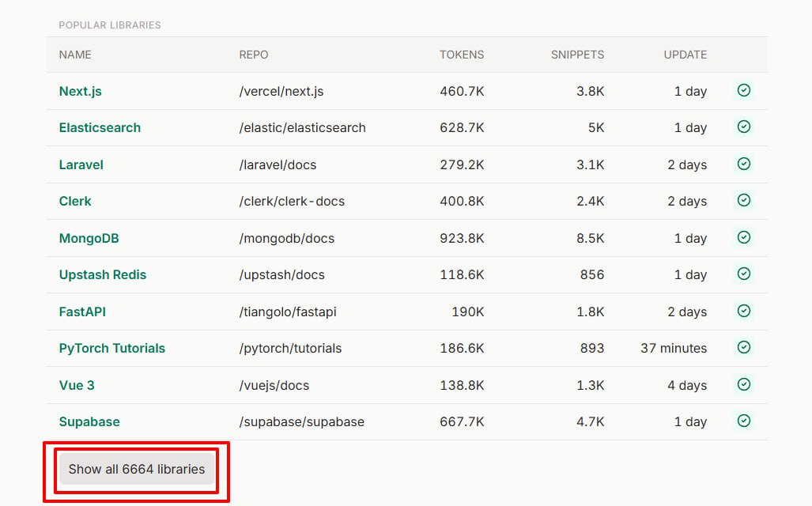Click the Vue 3 row check icon
Image resolution: width=812 pixels, height=506 pixels.
(x=743, y=384)
